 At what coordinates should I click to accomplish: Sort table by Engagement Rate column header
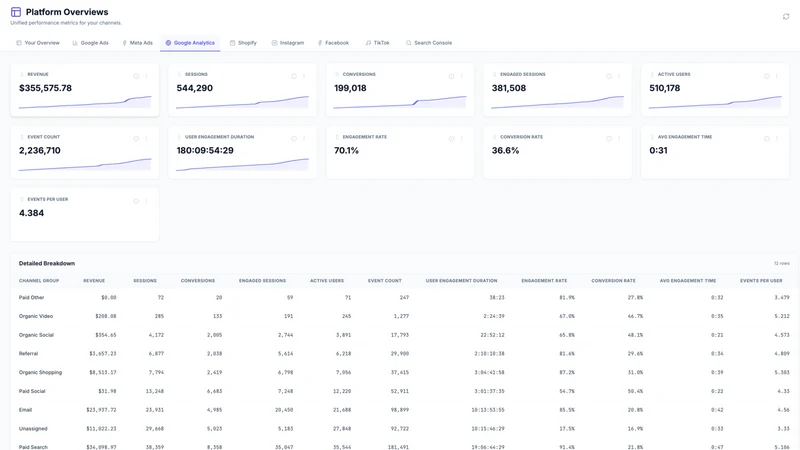pyautogui.click(x=544, y=281)
